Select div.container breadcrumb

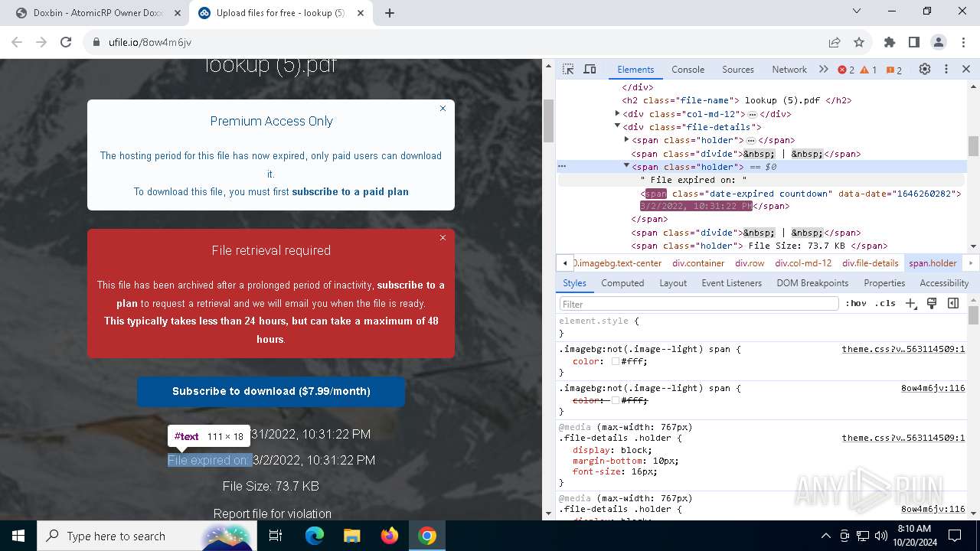pyautogui.click(x=698, y=263)
